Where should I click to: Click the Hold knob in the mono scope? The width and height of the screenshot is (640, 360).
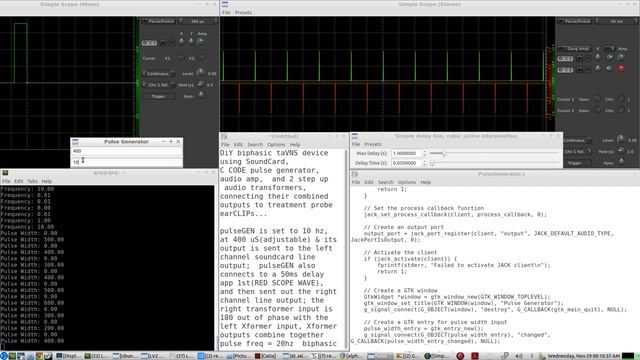[200, 84]
